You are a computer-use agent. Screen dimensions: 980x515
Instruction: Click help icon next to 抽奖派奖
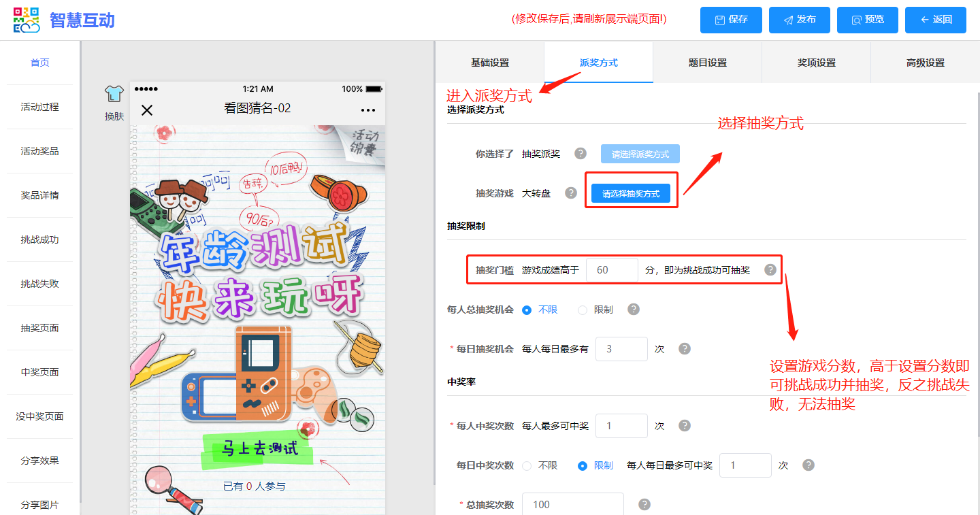click(581, 154)
